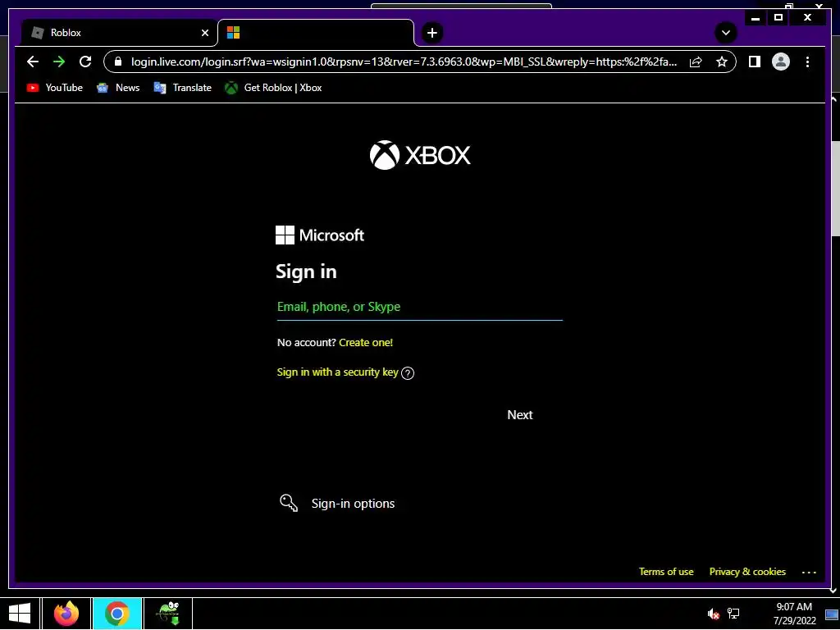Click the address bar URL
Screen dimensions: 840x630
[x=404, y=62]
